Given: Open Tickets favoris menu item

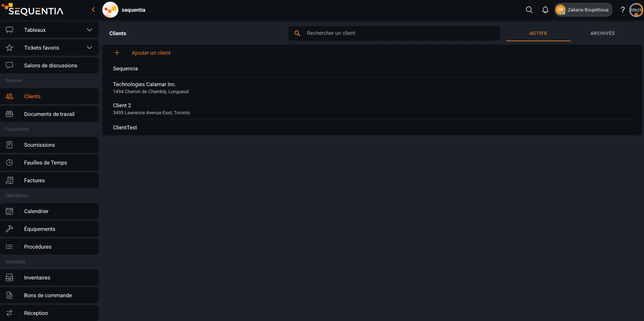Looking at the screenshot, I should (49, 48).
